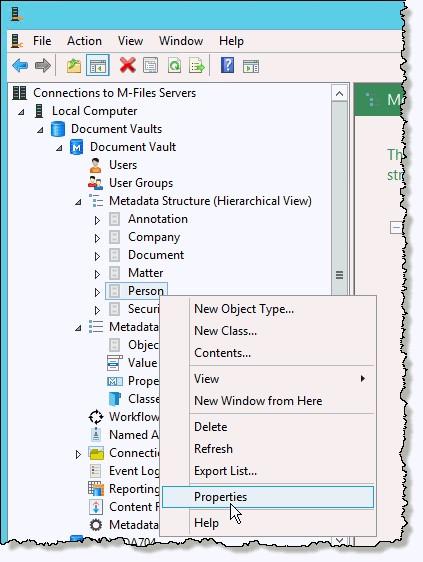Collapse Metadata Structure (Hierarchical View) node
This screenshot has height=562, width=423.
coord(78,202)
